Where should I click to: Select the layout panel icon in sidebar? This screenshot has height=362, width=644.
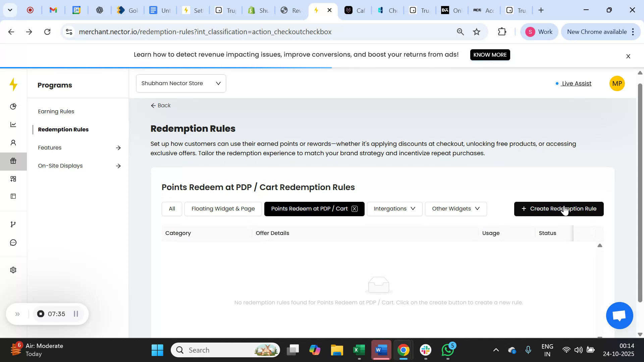click(13, 196)
